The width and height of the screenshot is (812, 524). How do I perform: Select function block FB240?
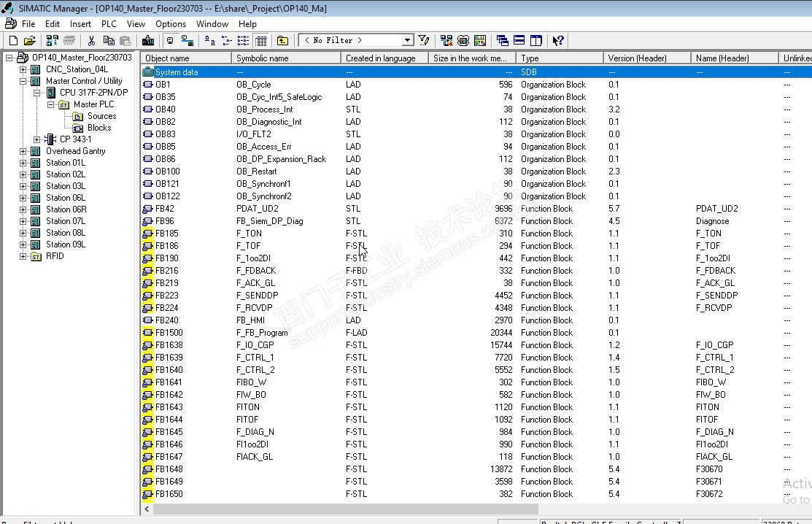[x=167, y=320]
